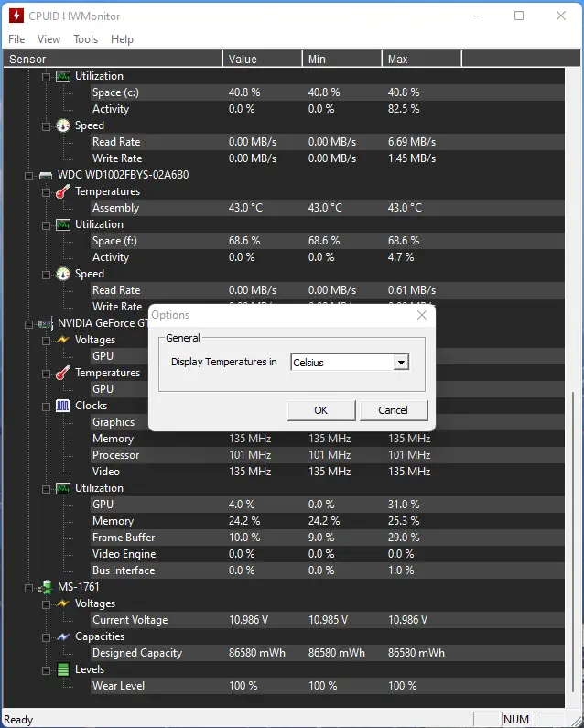Click the MS-1761 battery device icon
This screenshot has width=584, height=728.
tap(46, 587)
